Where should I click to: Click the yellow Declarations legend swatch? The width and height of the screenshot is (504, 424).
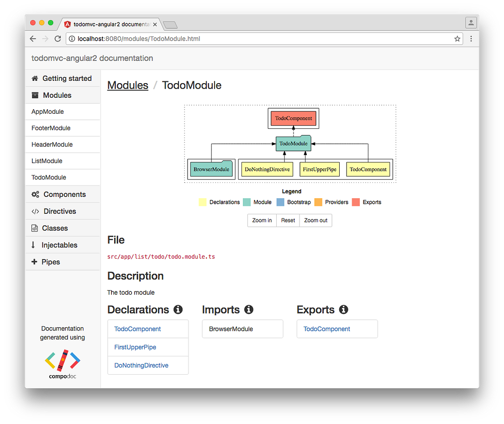202,202
